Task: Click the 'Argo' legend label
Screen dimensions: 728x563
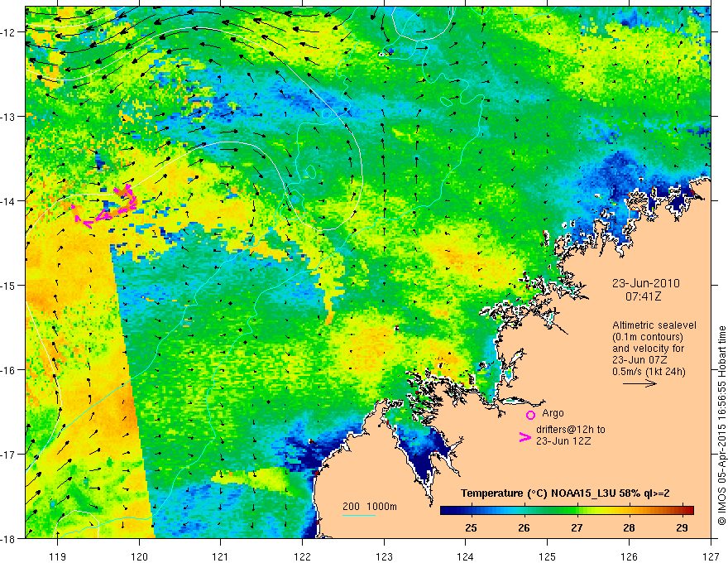Action: point(553,413)
